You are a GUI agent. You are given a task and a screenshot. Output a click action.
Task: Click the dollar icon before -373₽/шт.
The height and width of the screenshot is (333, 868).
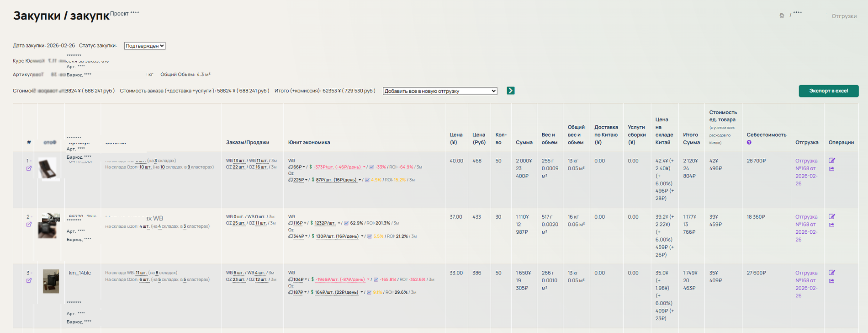(x=311, y=167)
